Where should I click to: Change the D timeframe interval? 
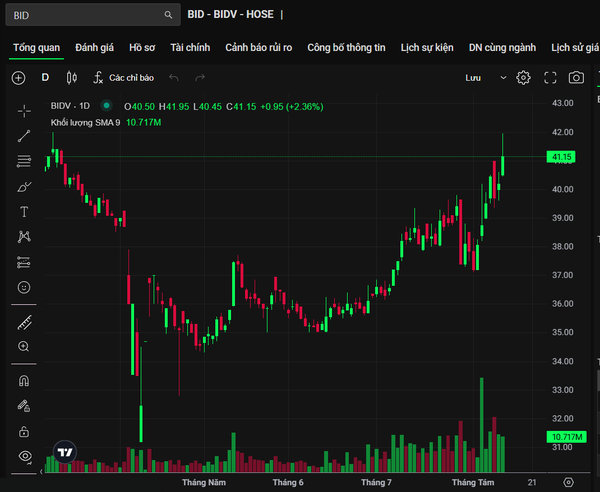45,78
